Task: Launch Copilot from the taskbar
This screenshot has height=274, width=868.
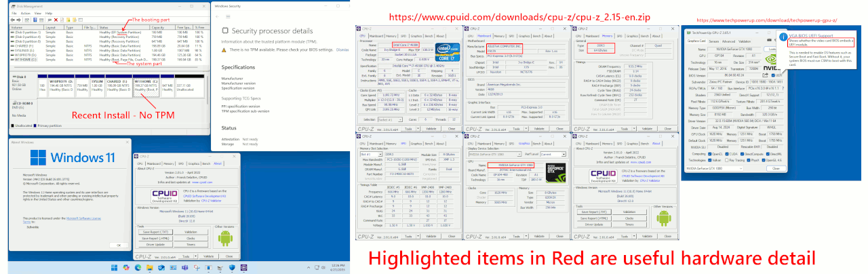Action: click(126, 268)
